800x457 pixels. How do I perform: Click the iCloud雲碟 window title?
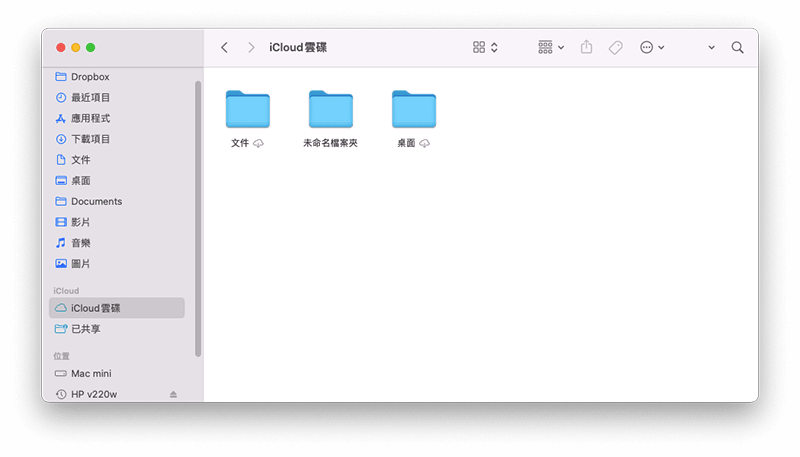point(298,47)
